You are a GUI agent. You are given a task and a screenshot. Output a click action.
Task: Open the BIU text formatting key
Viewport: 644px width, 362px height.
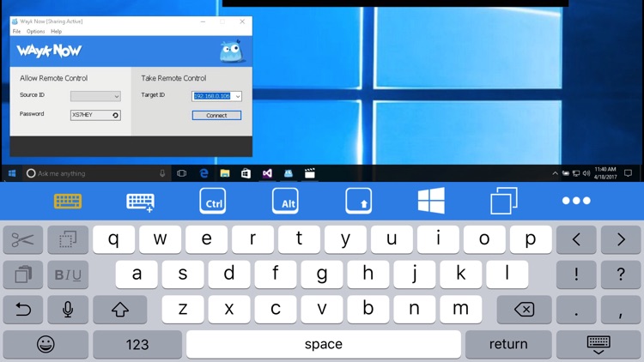68,275
